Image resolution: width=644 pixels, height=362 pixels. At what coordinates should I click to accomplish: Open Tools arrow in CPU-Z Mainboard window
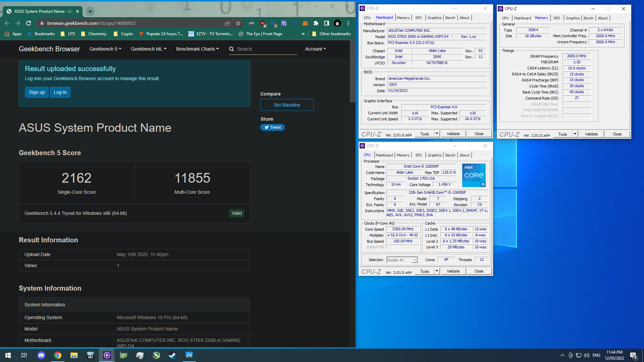(437, 134)
